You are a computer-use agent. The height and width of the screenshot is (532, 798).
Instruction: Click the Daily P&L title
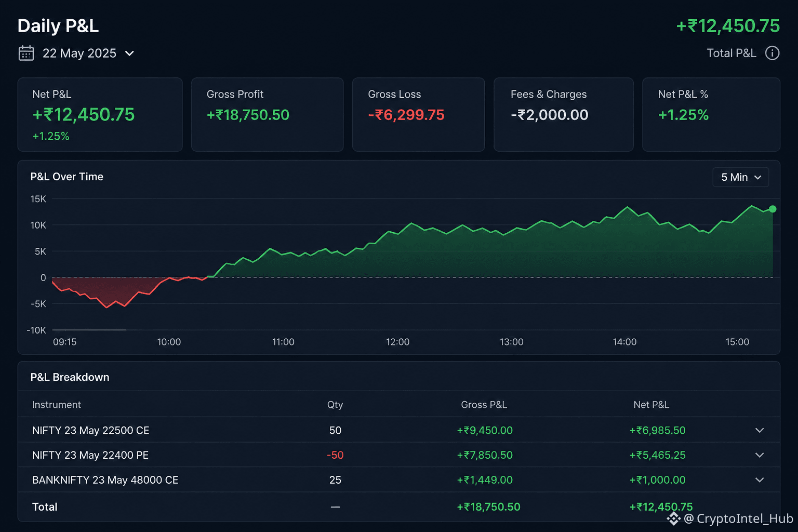58,26
